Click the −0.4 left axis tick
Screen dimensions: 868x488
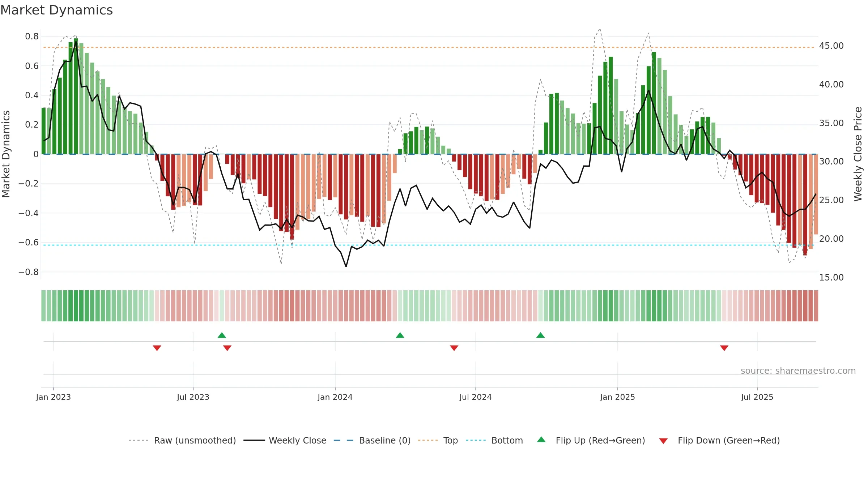[29, 213]
